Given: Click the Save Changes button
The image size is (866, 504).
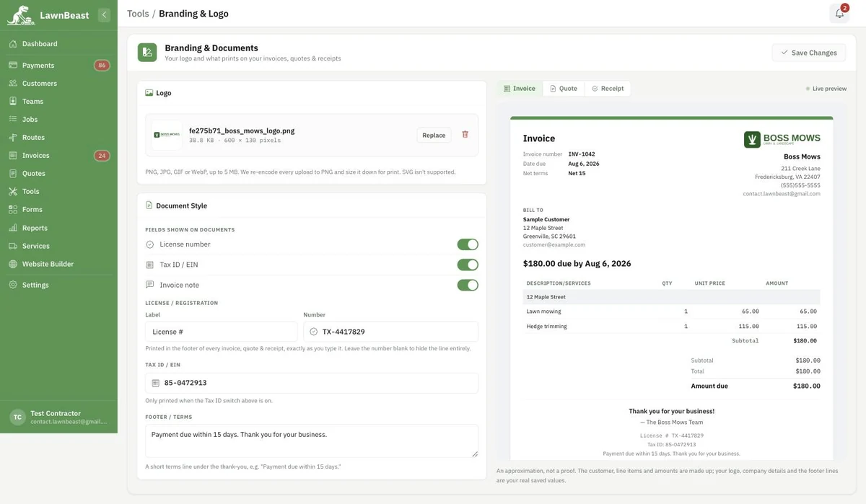Looking at the screenshot, I should (809, 53).
